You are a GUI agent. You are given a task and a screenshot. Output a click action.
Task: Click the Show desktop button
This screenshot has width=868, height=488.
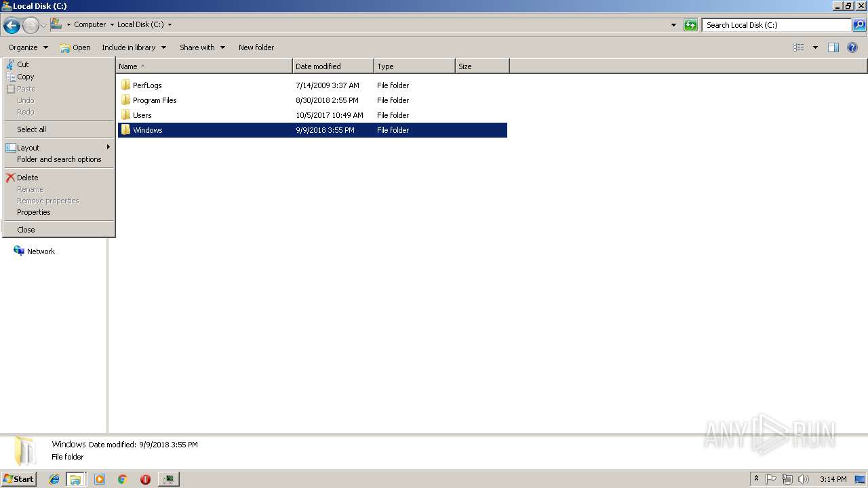click(861, 479)
